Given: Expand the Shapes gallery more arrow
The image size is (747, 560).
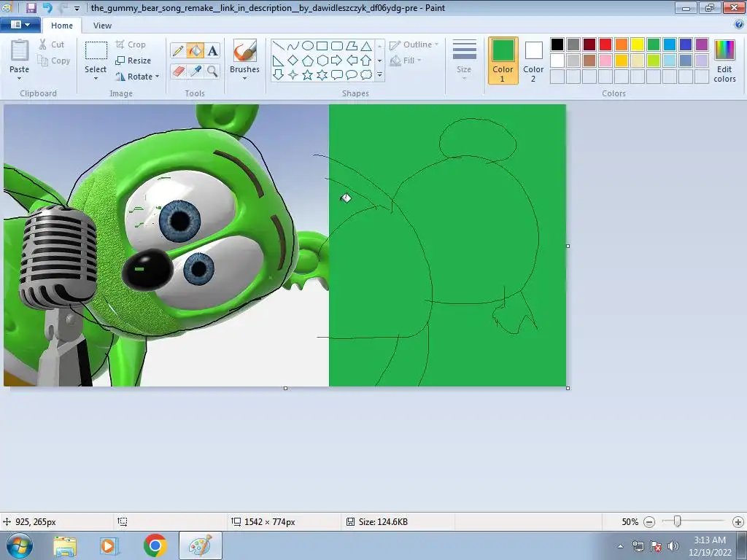Looking at the screenshot, I should pyautogui.click(x=379, y=75).
